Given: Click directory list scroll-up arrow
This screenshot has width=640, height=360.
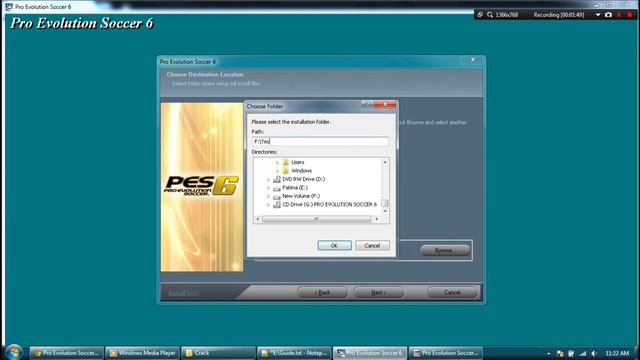Looking at the screenshot, I should point(385,162).
